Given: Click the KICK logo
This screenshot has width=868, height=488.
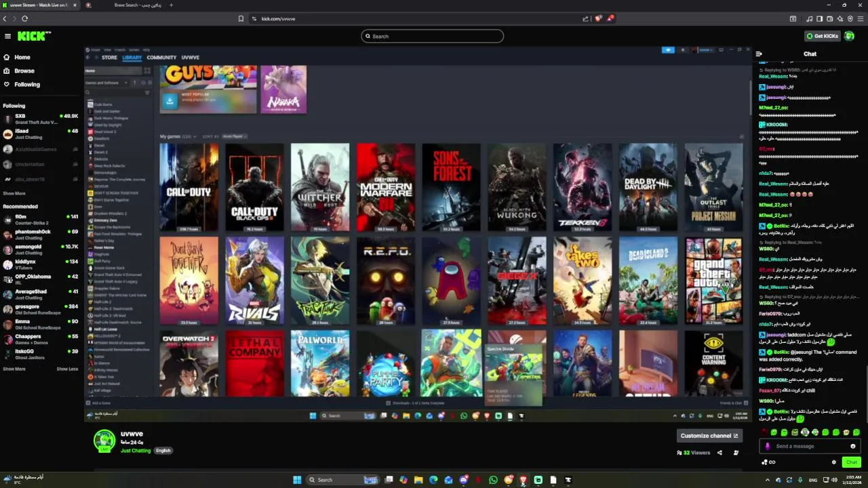Looking at the screenshot, I should 34,36.
